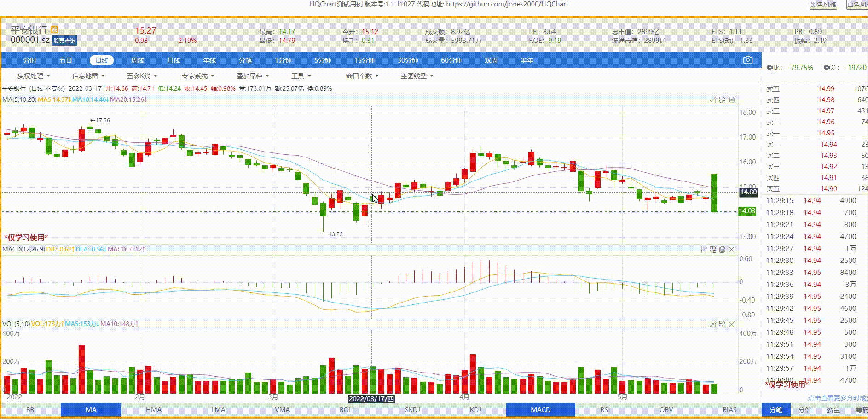868x420 pixels.
Task: Enable the RSI indicator
Action: point(605,409)
